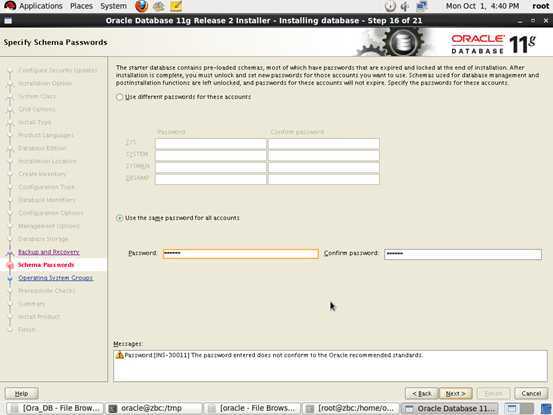This screenshot has height=415, width=553.
Task: Select the Schema Passwords step
Action: point(46,265)
